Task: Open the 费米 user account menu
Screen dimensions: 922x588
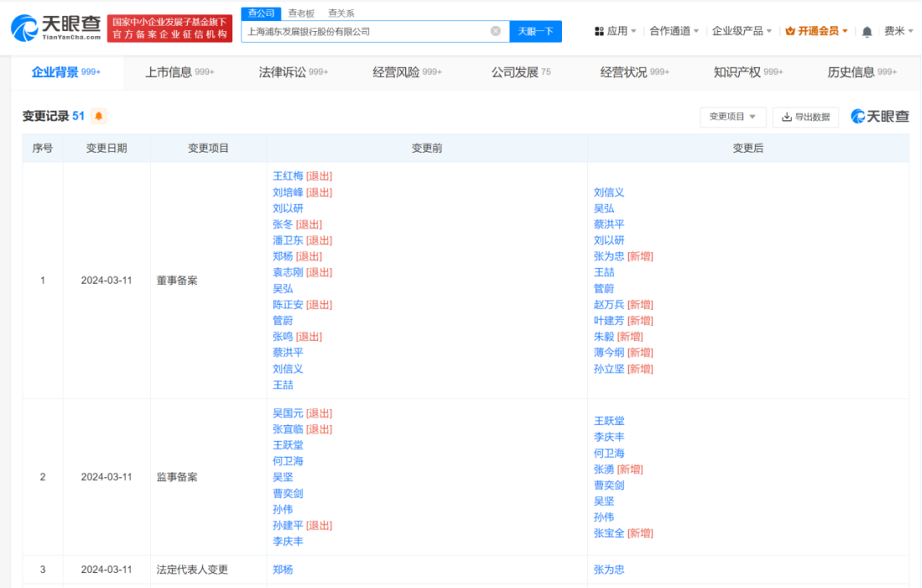Action: (x=899, y=31)
